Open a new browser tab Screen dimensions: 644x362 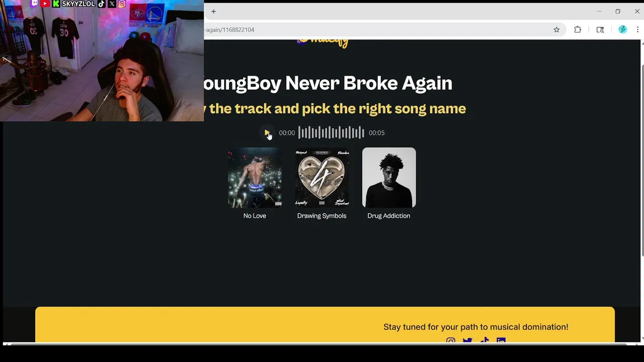[x=213, y=11]
